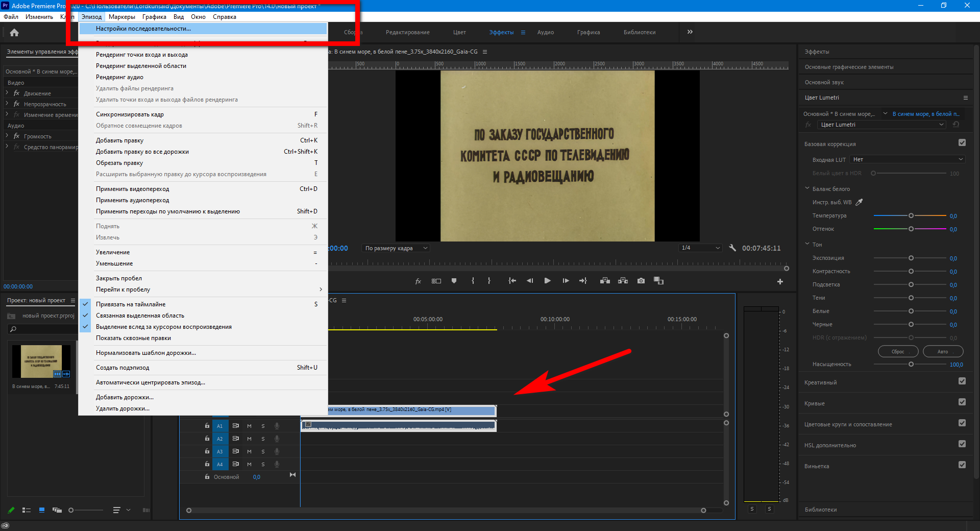Mute audio track A2
980x531 pixels.
tap(249, 439)
